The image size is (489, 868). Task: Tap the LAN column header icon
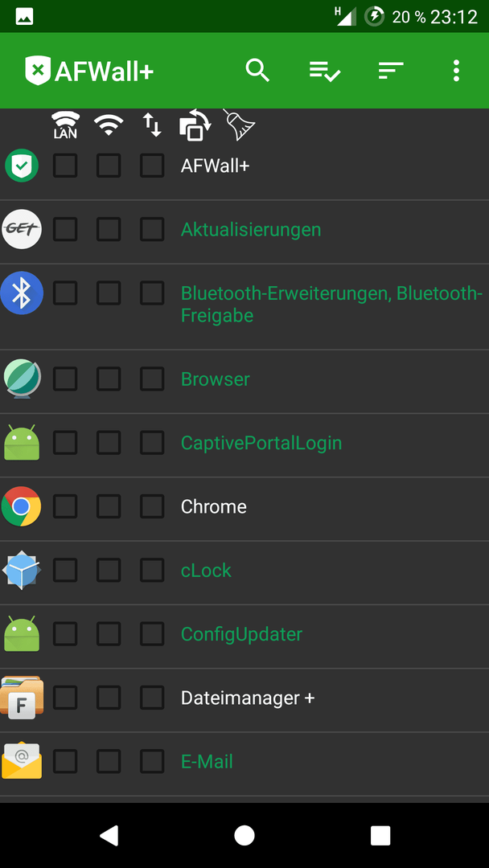[65, 125]
